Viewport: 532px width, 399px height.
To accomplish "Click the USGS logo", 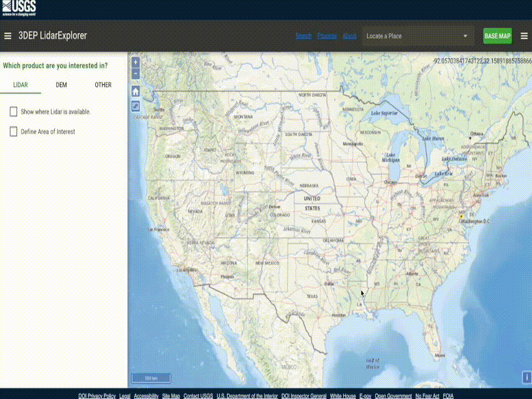I will [x=19, y=8].
